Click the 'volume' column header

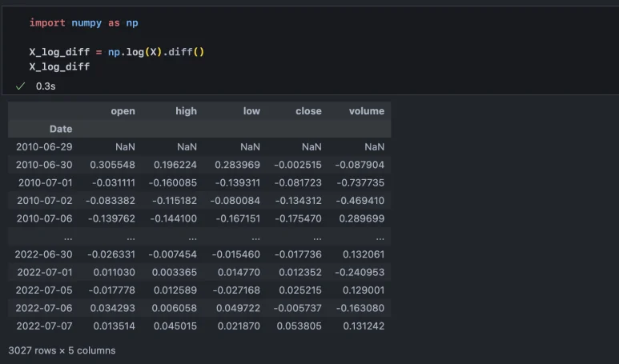(x=366, y=111)
